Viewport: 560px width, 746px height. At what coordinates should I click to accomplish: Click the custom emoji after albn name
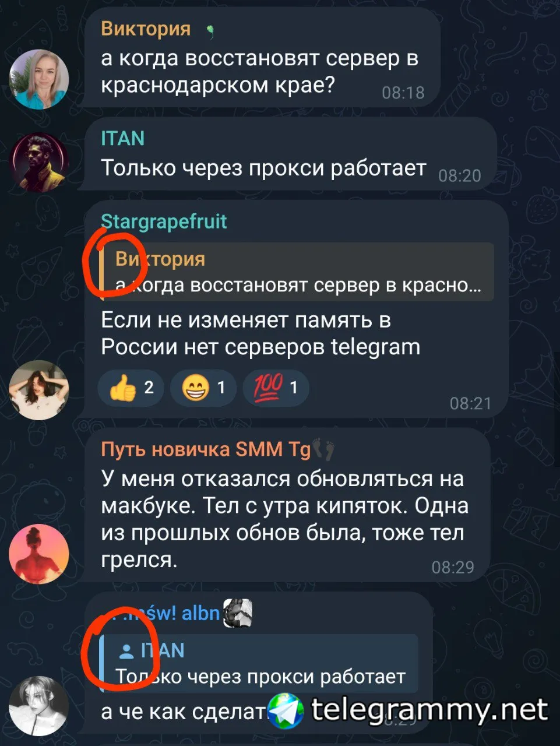[238, 613]
